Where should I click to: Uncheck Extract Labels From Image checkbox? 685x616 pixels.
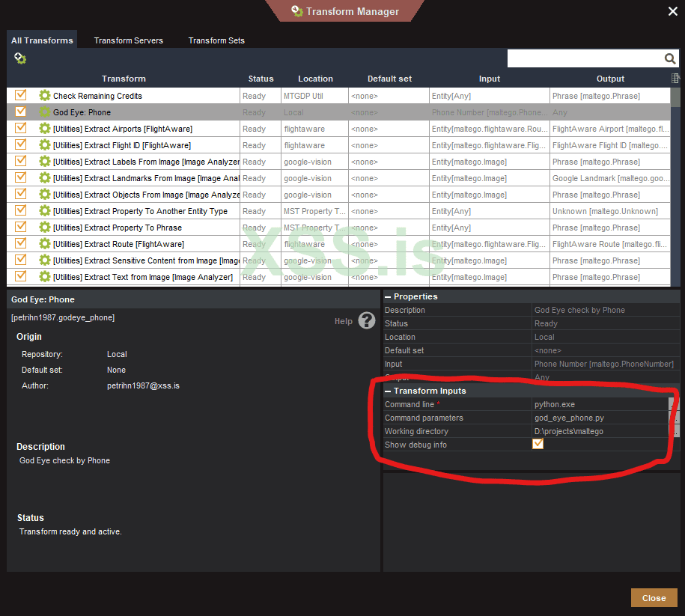coord(20,161)
